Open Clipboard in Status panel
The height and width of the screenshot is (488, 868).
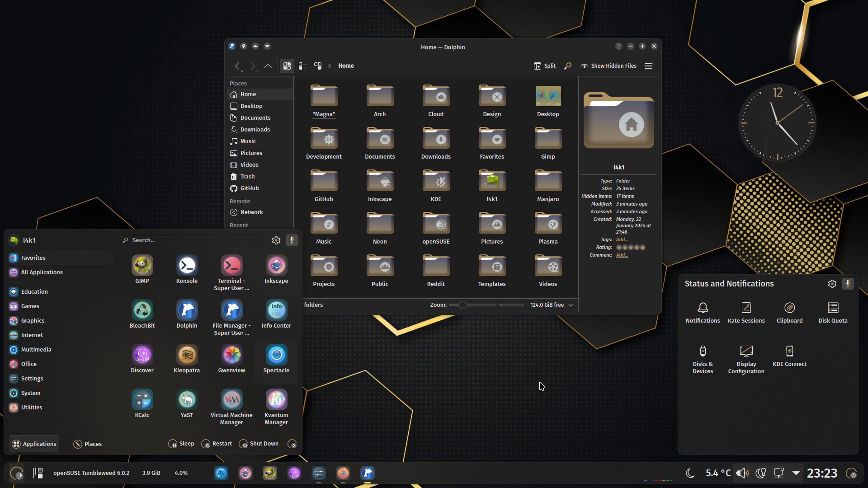pyautogui.click(x=789, y=313)
